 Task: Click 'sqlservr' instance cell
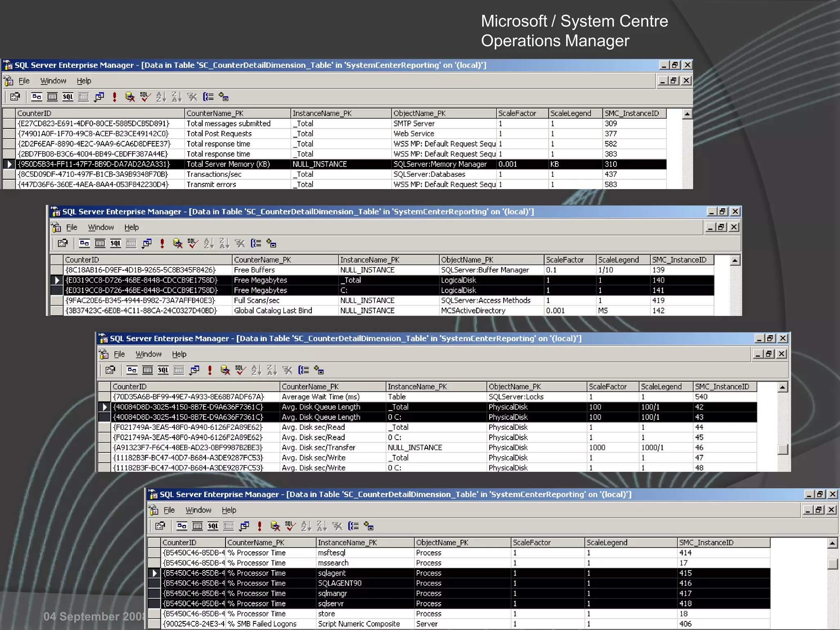coord(365,603)
